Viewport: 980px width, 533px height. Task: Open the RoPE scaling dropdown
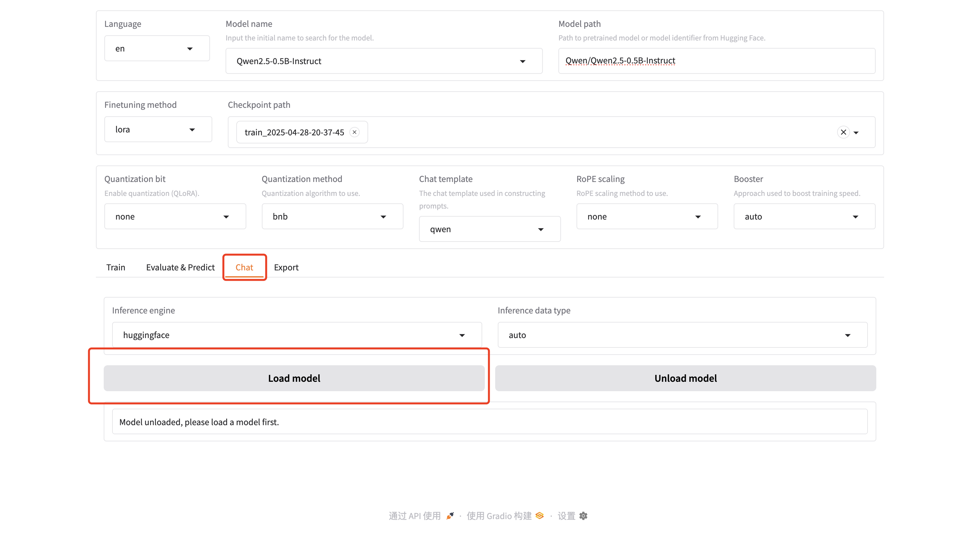pyautogui.click(x=647, y=216)
